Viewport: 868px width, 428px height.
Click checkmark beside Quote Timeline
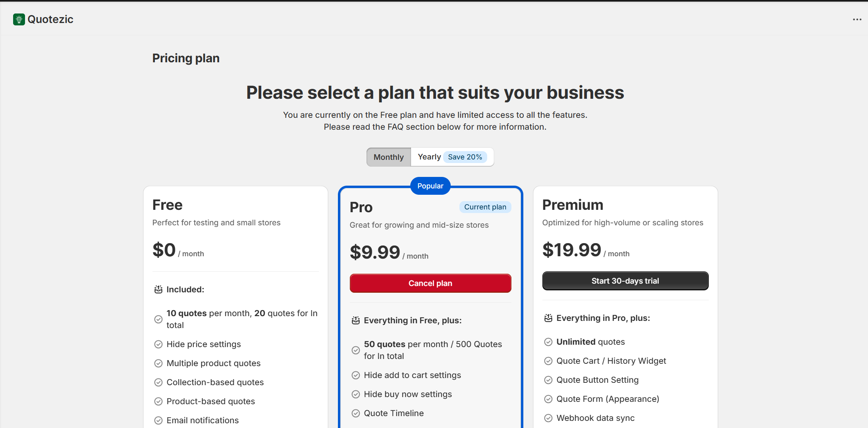[356, 413]
